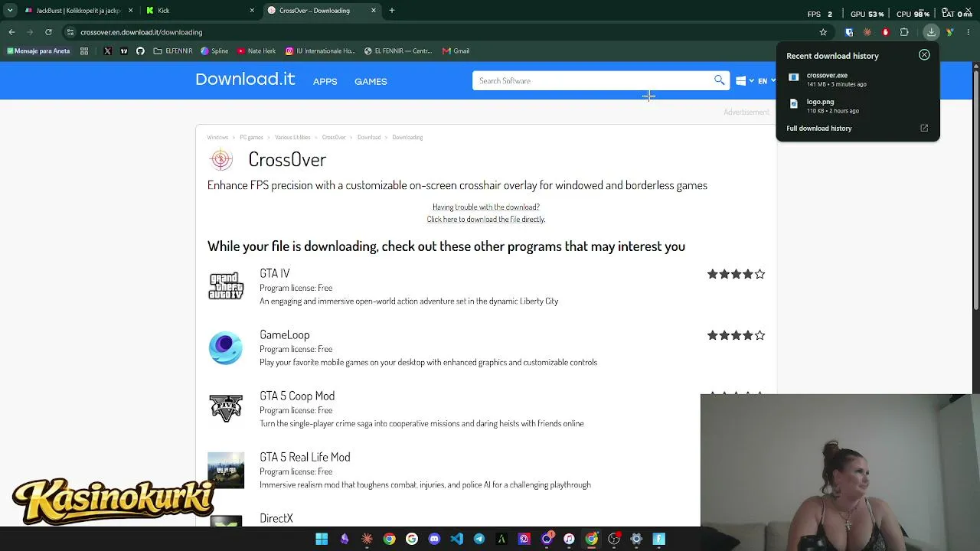Focus the Search Software field

(593, 80)
